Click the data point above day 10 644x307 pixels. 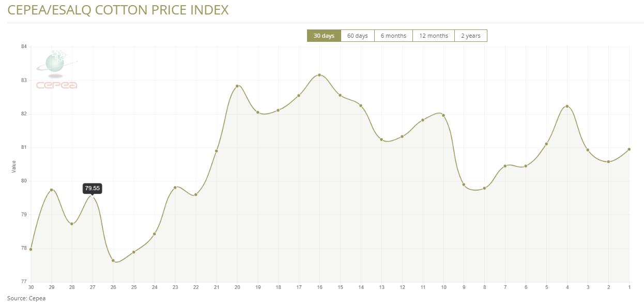pyautogui.click(x=443, y=115)
